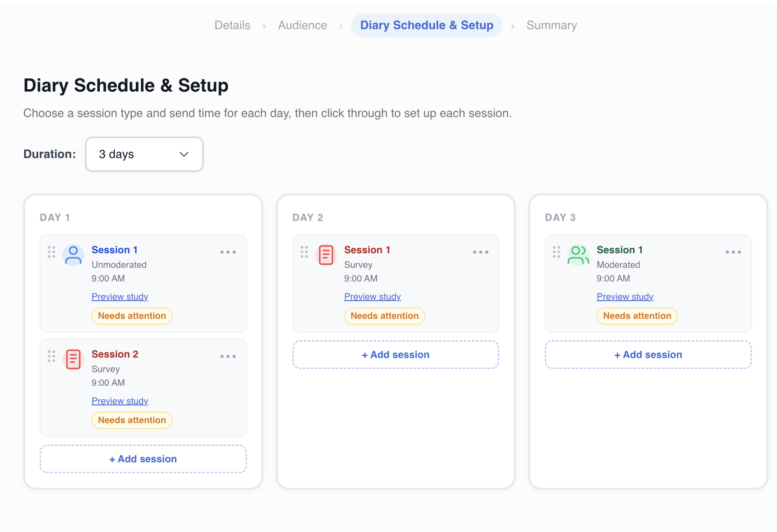Open Preview study link for Day 2 survey
The image size is (777, 532).
[x=372, y=297]
